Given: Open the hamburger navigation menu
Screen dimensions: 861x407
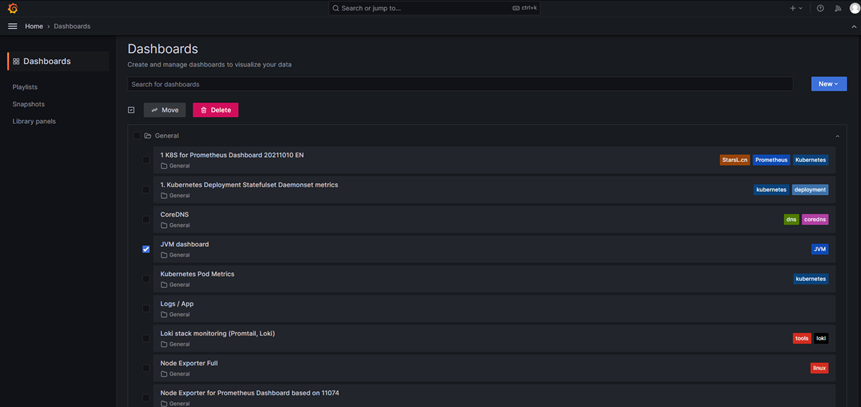Looking at the screenshot, I should click(x=13, y=26).
